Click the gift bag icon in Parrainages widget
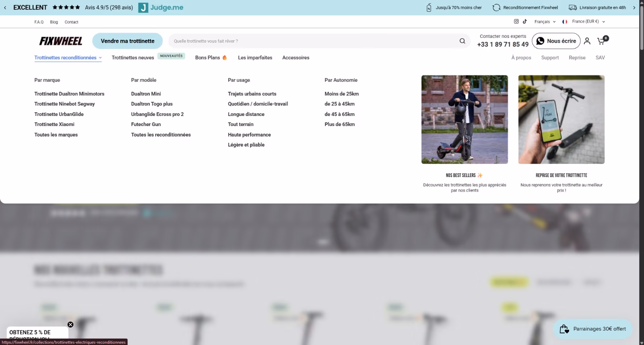 564,329
